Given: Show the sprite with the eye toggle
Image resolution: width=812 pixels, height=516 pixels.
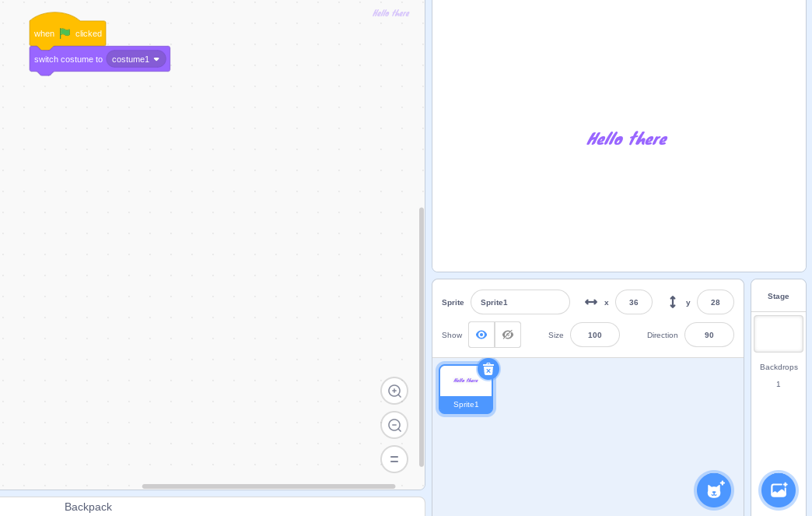Looking at the screenshot, I should tap(481, 335).
